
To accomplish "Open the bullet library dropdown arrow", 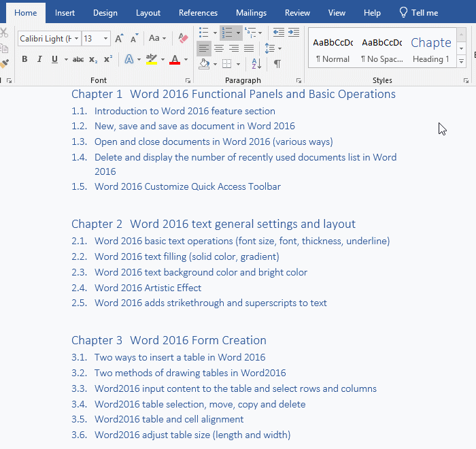I will pos(215,33).
